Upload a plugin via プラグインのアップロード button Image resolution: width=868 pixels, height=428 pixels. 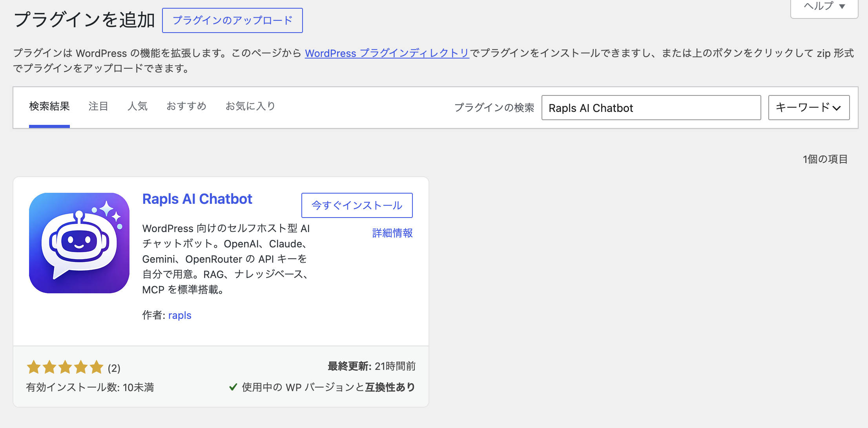(232, 20)
